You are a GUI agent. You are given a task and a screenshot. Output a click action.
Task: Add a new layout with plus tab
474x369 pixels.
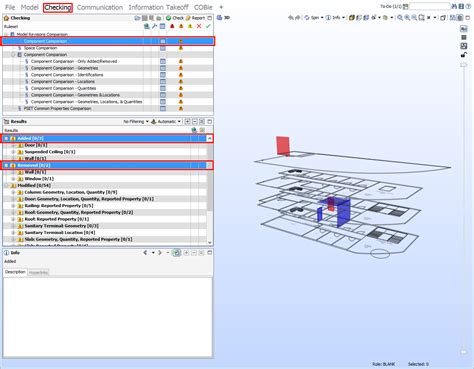point(221,7)
